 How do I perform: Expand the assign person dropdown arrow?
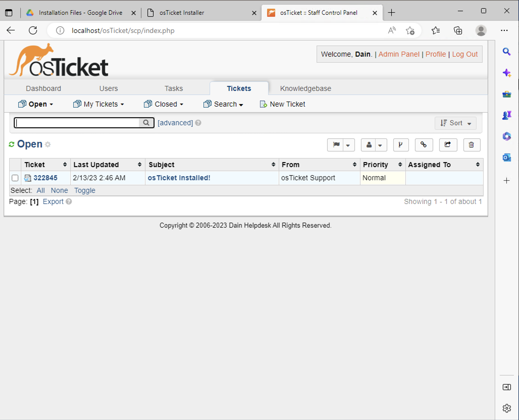coord(380,145)
